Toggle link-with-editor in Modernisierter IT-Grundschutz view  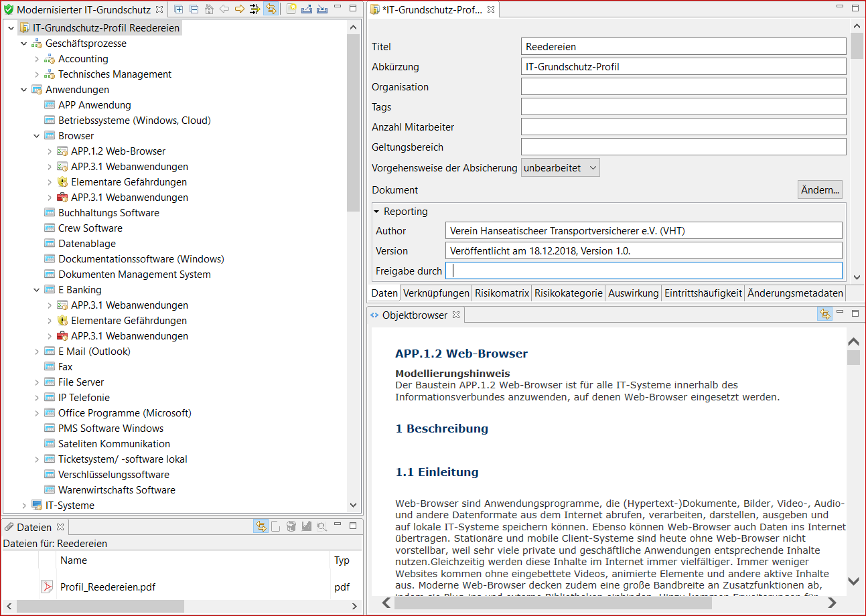[271, 9]
